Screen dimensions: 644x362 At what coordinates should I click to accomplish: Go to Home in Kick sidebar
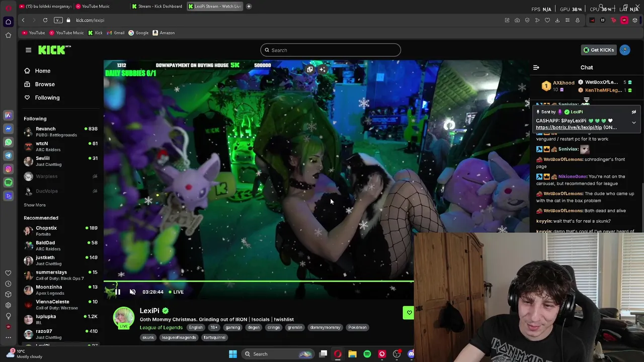pos(37,71)
